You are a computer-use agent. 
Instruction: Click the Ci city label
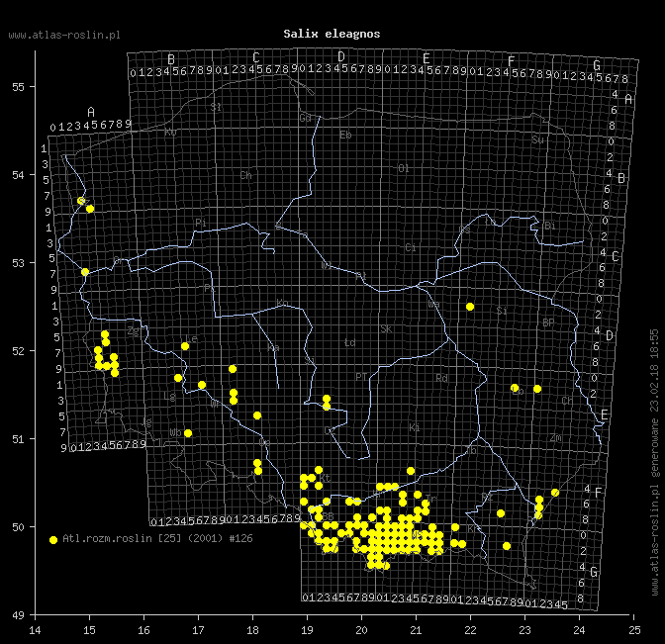coord(411,247)
